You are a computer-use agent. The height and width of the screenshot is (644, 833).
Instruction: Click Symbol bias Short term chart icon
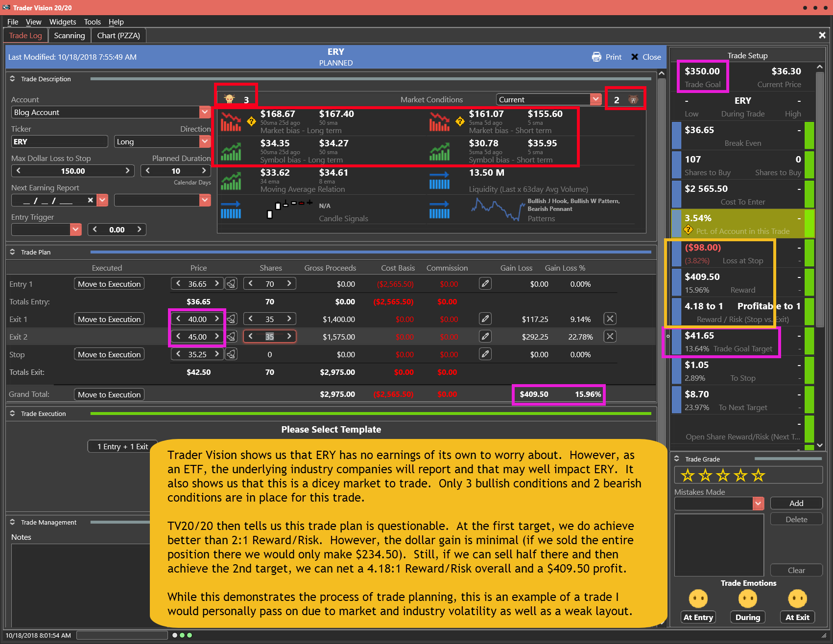[x=439, y=151]
